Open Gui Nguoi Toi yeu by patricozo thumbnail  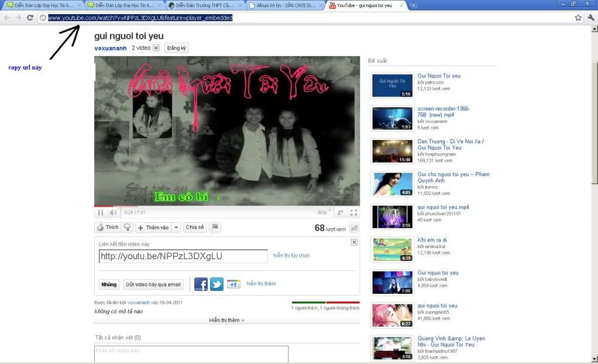(392, 85)
